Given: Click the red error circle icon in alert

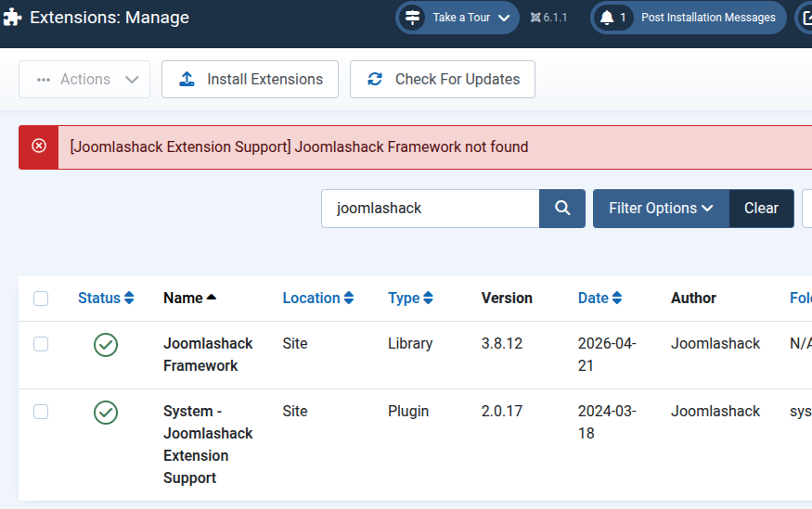Looking at the screenshot, I should (39, 146).
